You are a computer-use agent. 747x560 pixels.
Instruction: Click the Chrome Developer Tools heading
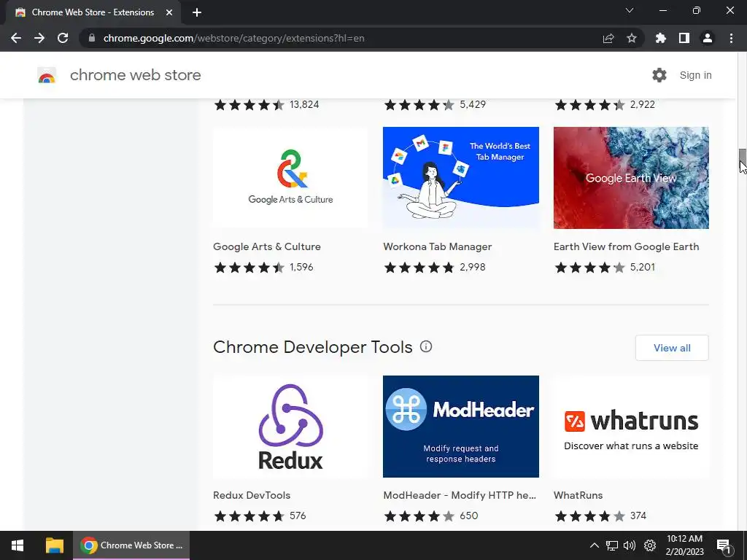[x=312, y=347]
